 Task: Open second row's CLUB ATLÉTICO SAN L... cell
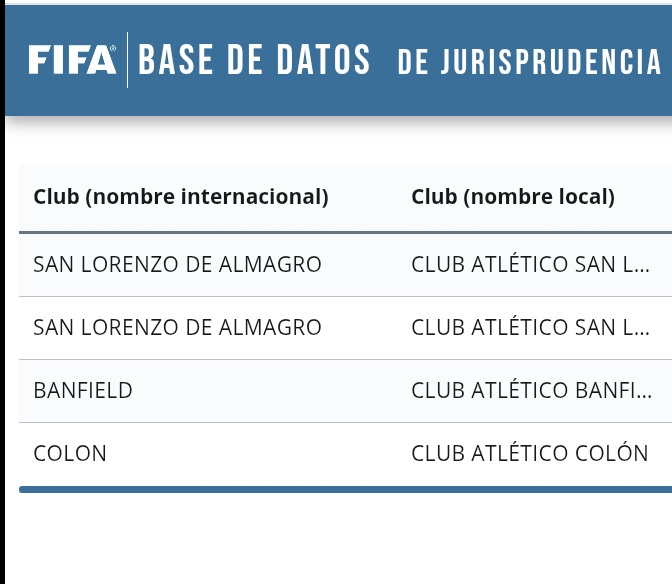531,328
